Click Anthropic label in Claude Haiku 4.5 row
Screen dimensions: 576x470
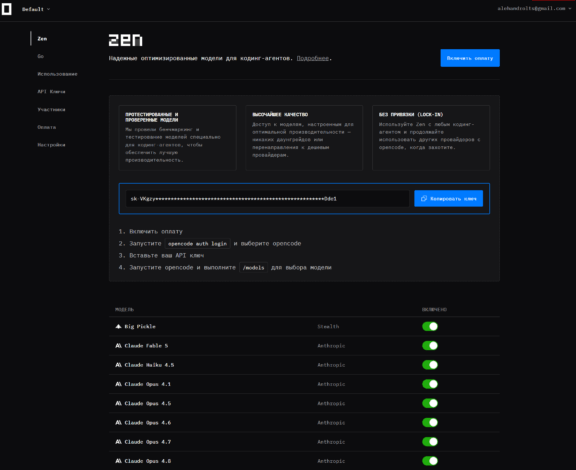(331, 365)
